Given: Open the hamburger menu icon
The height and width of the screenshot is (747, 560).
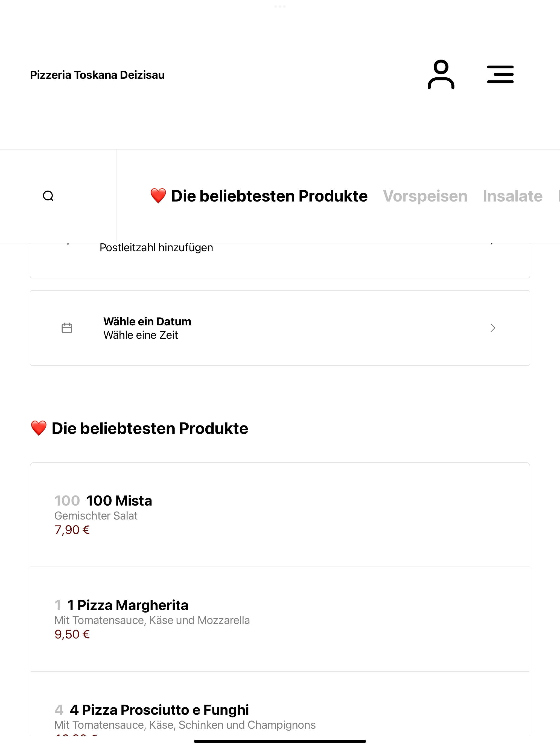Looking at the screenshot, I should coord(500,74).
